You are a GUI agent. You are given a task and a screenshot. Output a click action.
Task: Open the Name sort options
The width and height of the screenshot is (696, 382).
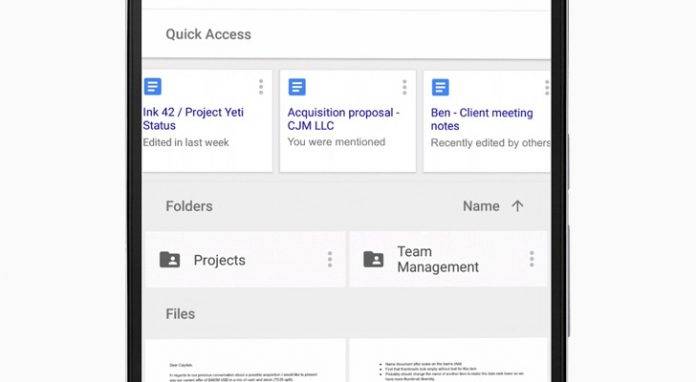481,206
